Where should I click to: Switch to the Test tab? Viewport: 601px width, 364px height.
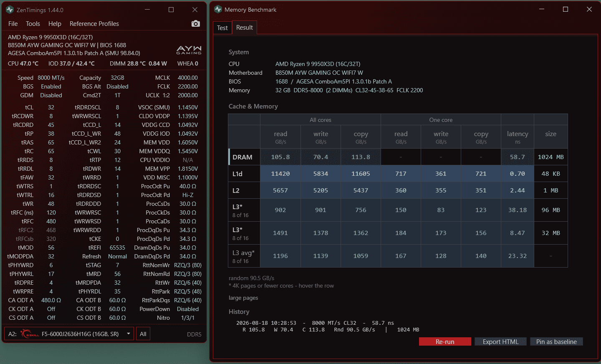pos(222,28)
